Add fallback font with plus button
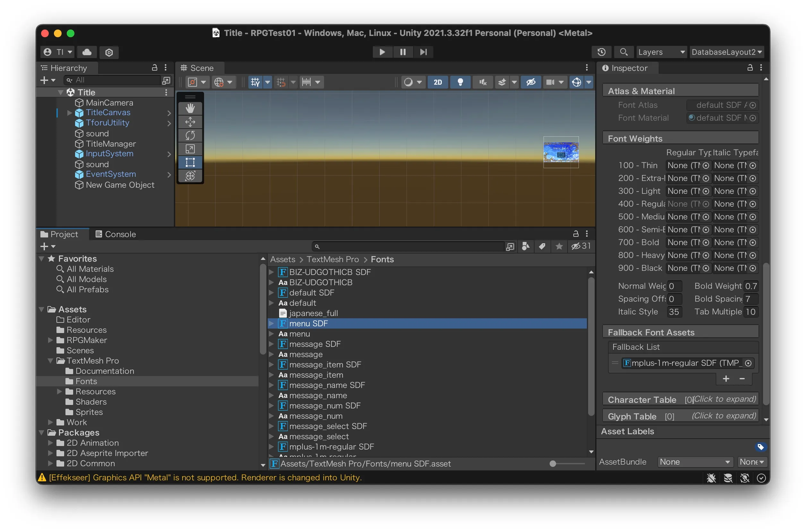The width and height of the screenshot is (806, 532). pyautogui.click(x=725, y=379)
